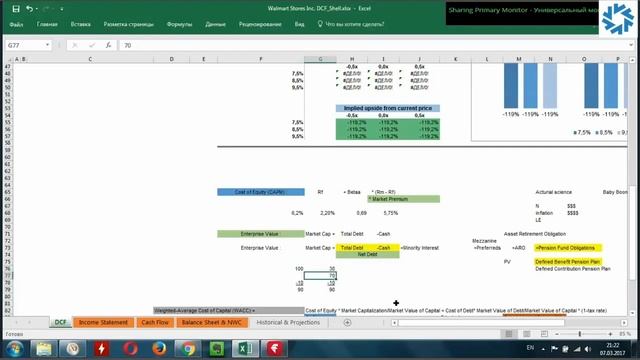Click inside the Name Box showing G77
The height and width of the screenshot is (360, 640).
(24, 45)
